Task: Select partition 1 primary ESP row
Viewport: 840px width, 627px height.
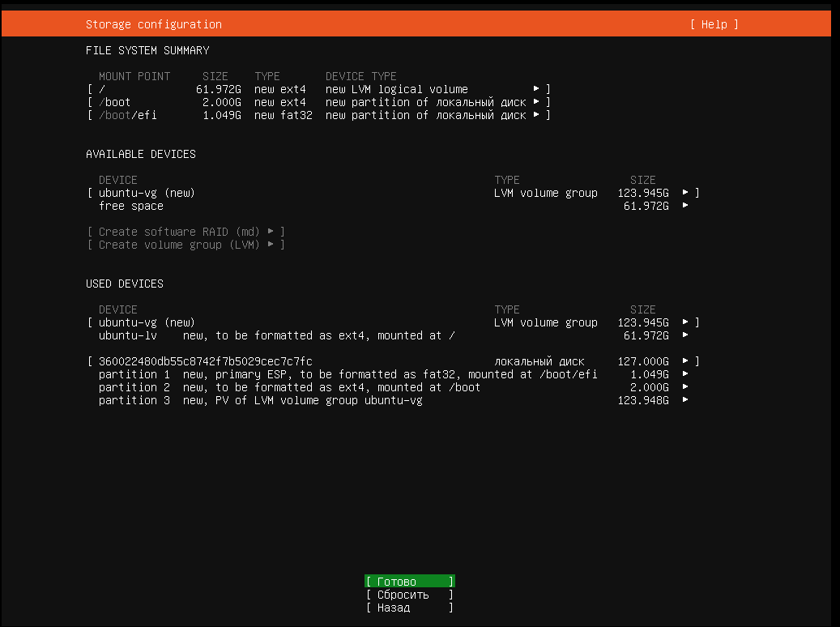Action: tap(347, 374)
